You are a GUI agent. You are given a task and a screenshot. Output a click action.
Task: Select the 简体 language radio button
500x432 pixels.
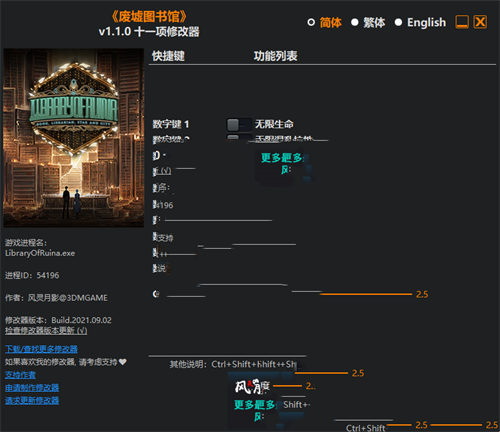pos(311,22)
